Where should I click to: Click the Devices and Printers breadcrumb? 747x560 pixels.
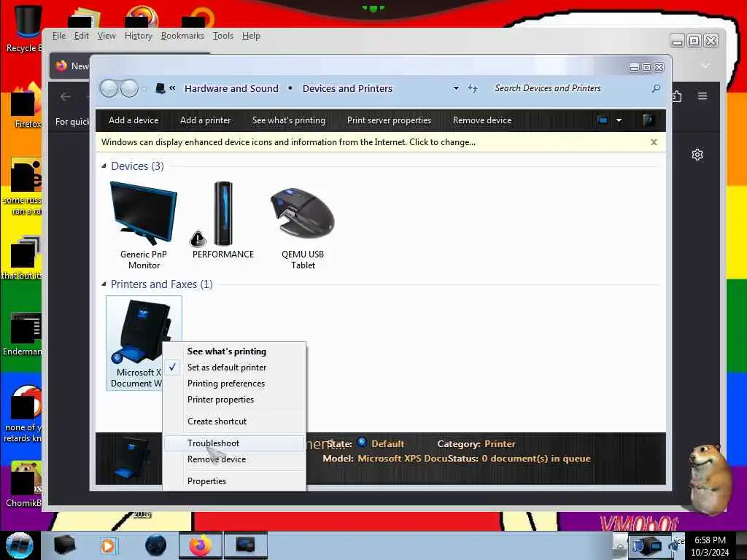click(347, 88)
